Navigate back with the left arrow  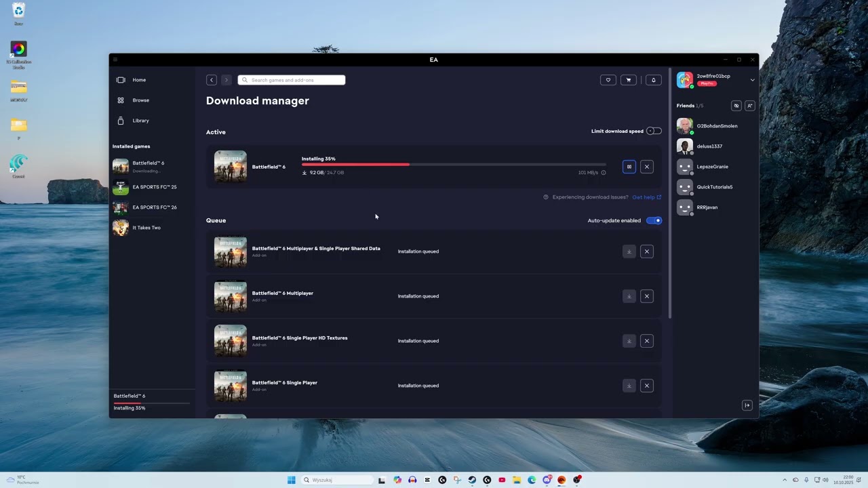pyautogui.click(x=212, y=80)
